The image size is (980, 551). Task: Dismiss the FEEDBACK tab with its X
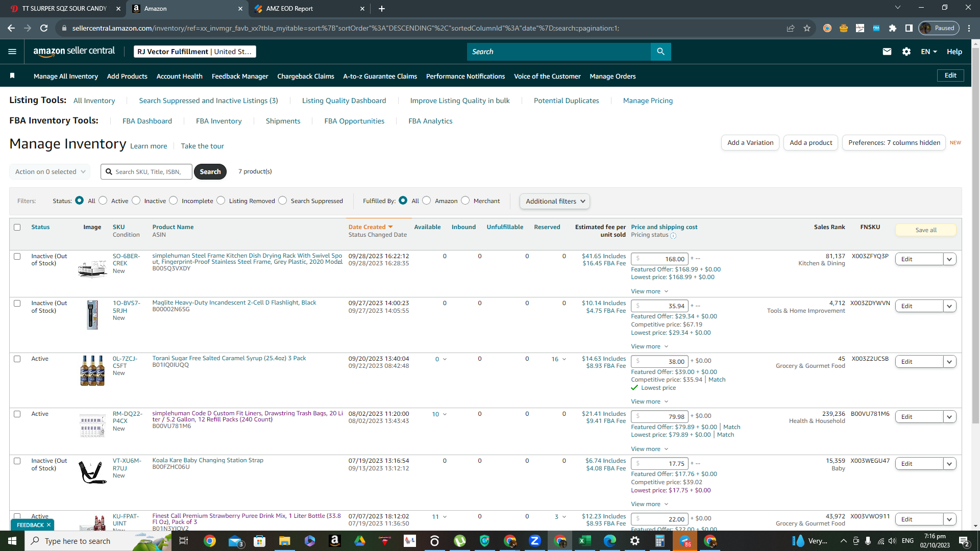click(49, 525)
